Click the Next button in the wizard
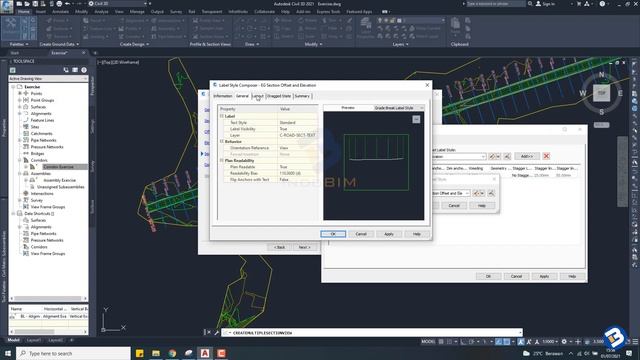The width and height of the screenshot is (640, 360). pyautogui.click(x=304, y=247)
